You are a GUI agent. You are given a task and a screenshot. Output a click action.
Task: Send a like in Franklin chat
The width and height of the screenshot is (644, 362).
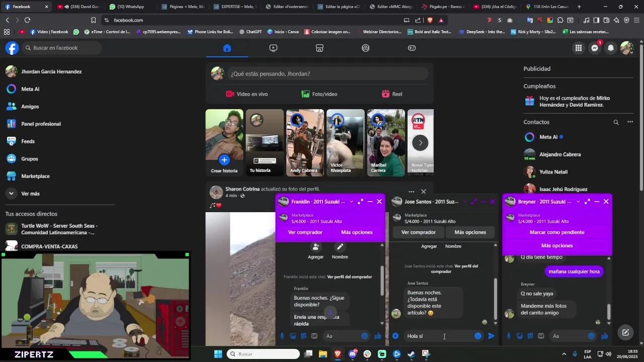[x=378, y=336]
